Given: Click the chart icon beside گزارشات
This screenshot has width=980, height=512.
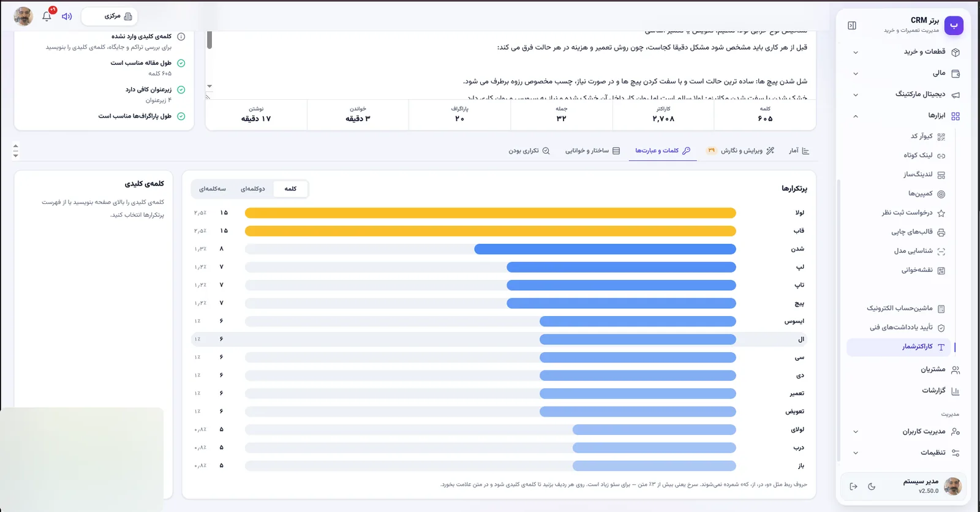Looking at the screenshot, I should pyautogui.click(x=956, y=391).
